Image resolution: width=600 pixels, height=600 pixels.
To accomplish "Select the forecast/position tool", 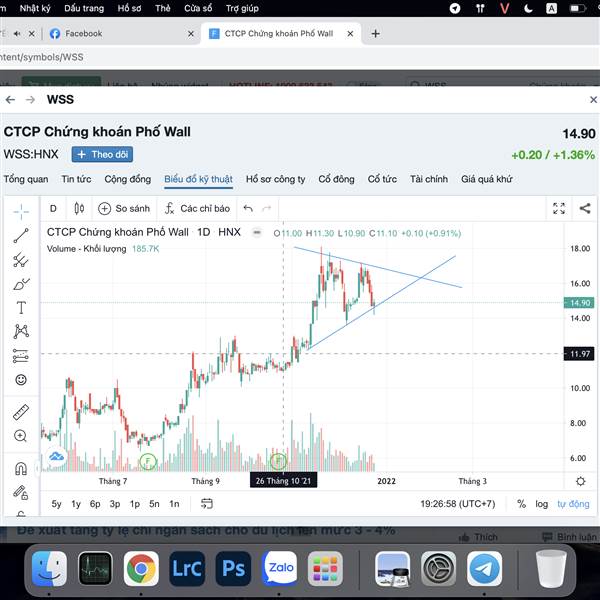I will point(21,356).
